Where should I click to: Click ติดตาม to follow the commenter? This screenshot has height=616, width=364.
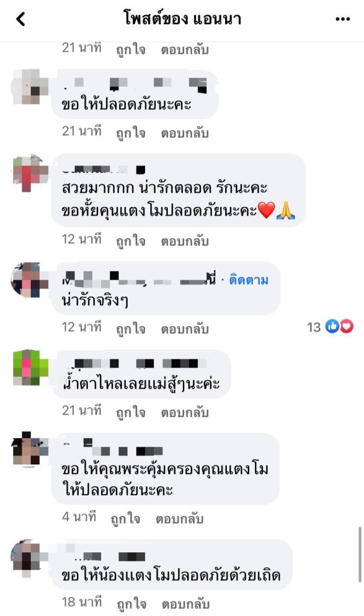248,280
